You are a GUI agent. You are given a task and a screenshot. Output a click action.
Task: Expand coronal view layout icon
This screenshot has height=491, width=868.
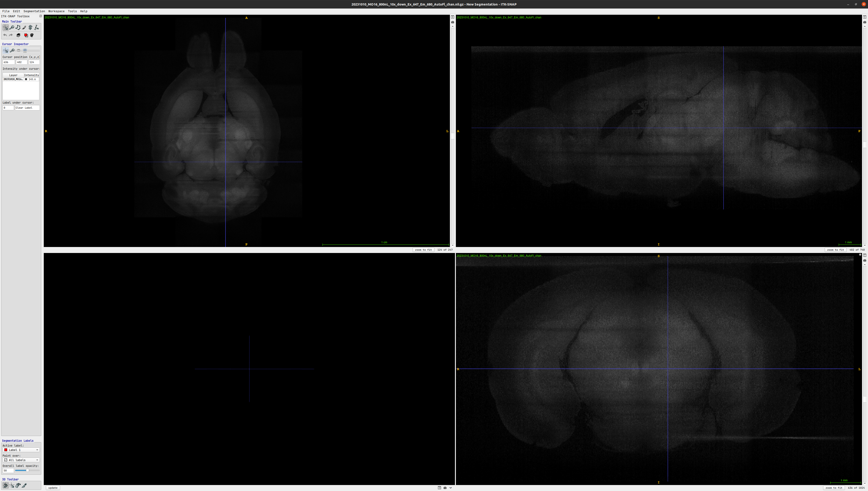865,256
